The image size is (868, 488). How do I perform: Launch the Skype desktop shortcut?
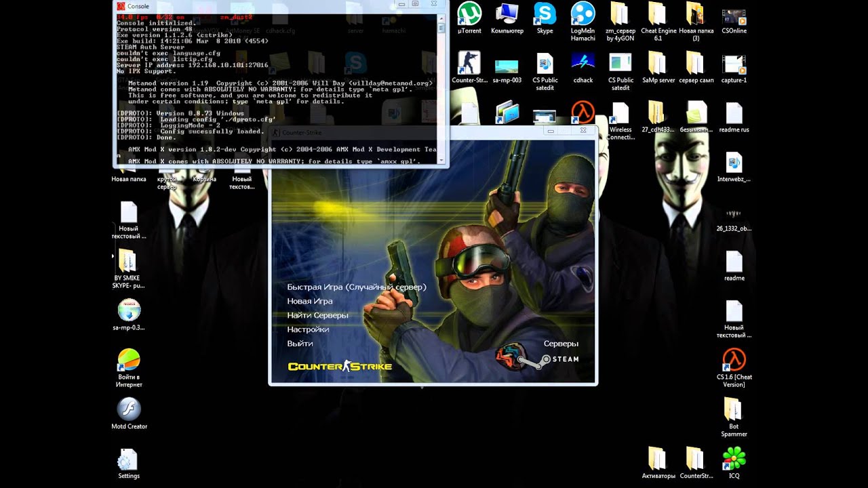tap(545, 18)
